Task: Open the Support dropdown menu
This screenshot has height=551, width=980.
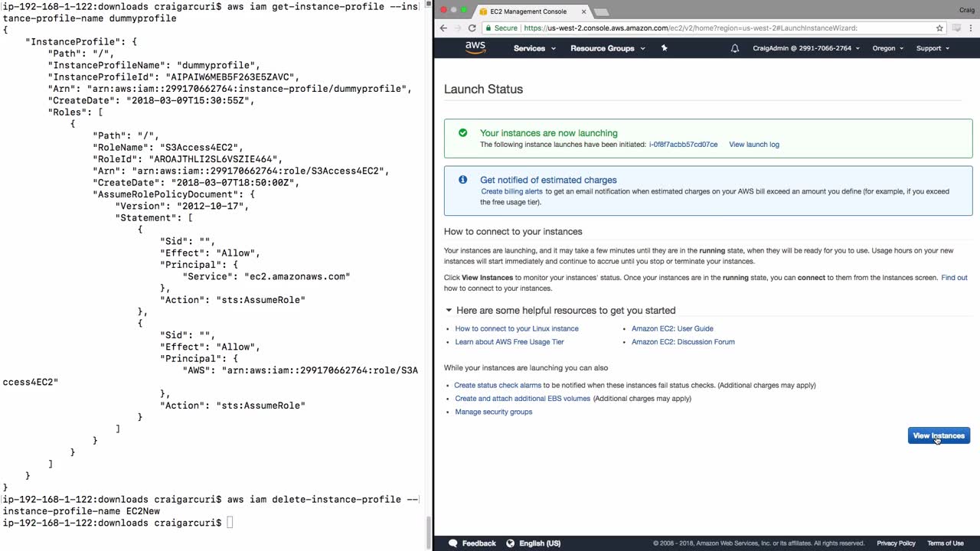Action: [933, 48]
